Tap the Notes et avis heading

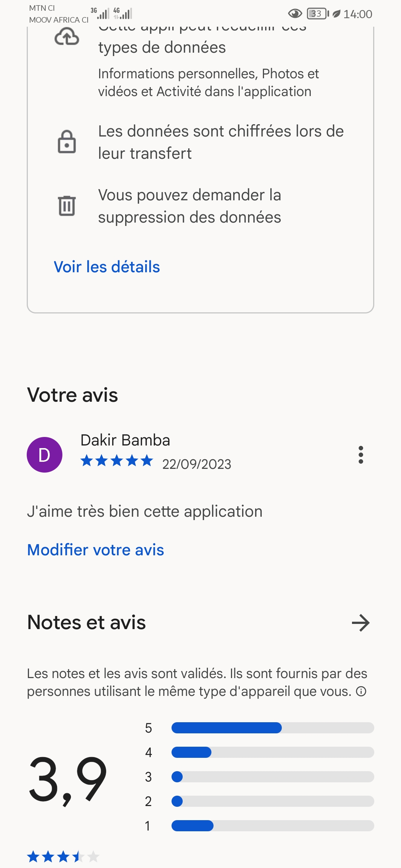pos(87,622)
